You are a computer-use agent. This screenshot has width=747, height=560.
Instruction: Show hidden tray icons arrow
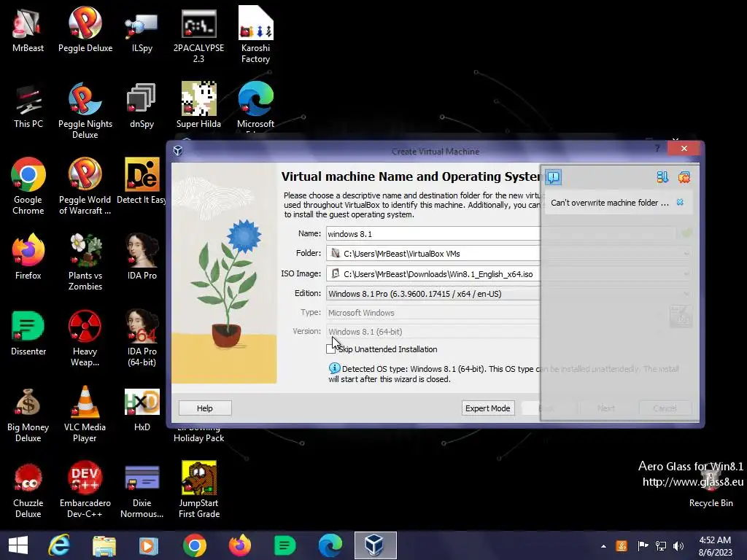point(603,546)
